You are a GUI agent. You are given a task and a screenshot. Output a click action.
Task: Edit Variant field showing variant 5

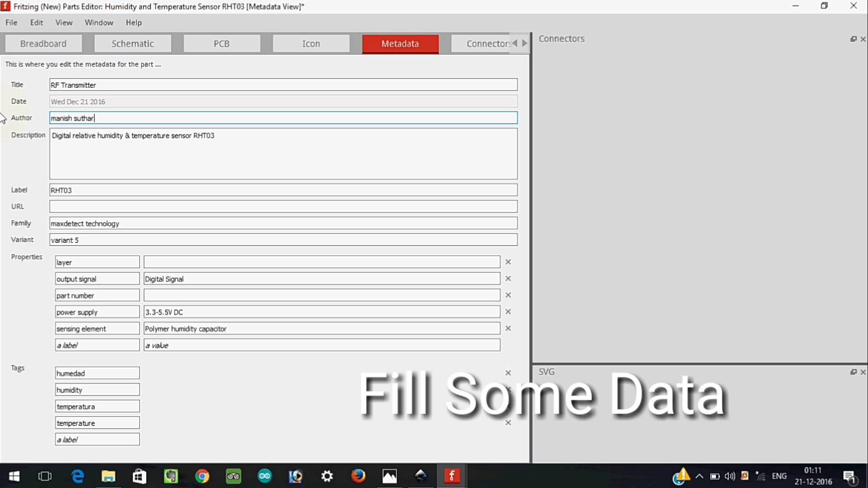(x=283, y=239)
